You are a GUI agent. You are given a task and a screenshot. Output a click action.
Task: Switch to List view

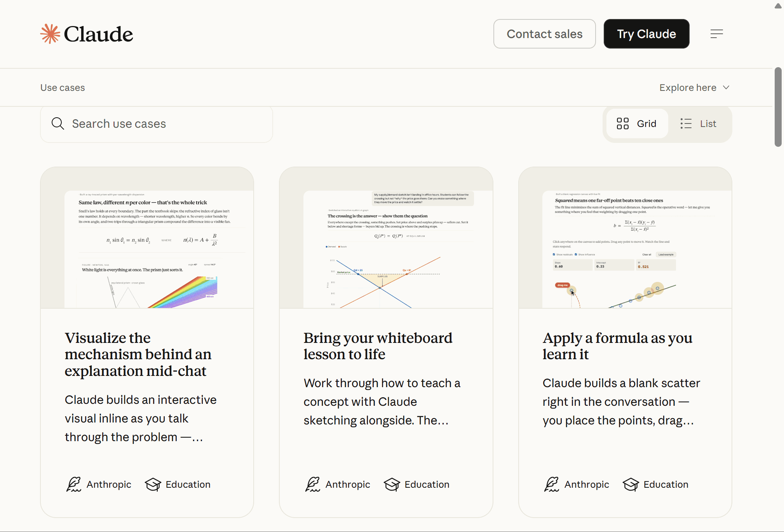[x=699, y=124]
